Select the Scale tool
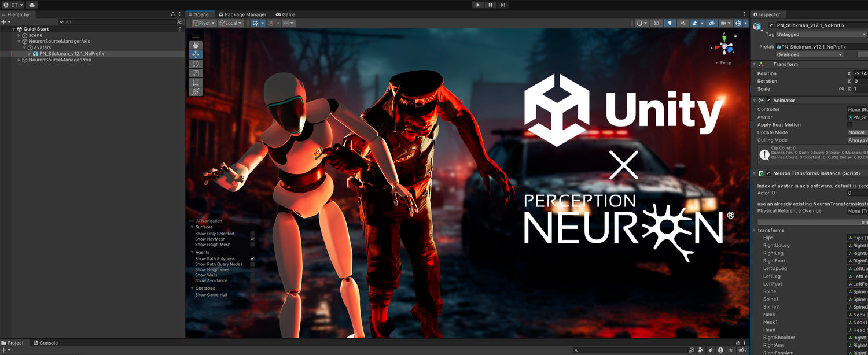 tap(196, 73)
